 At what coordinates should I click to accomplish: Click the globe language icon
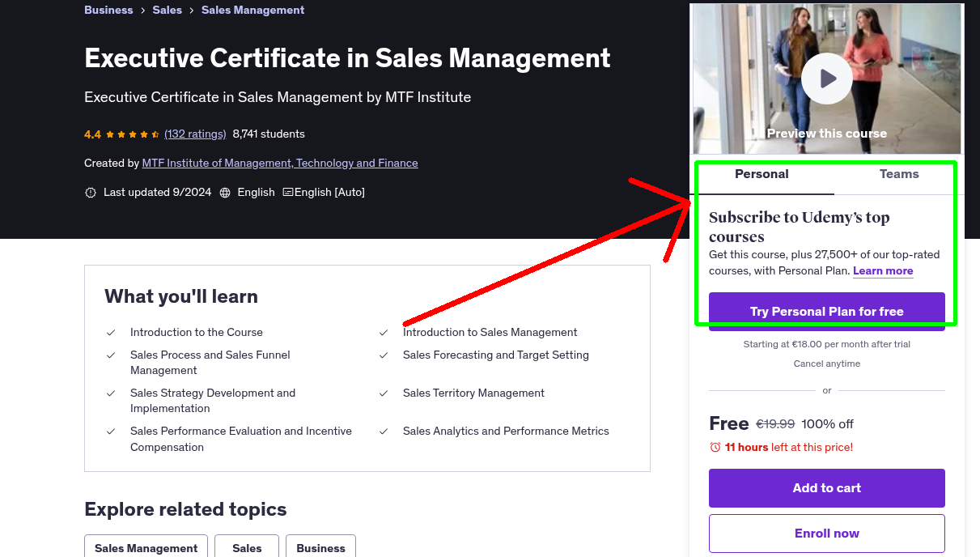pyautogui.click(x=225, y=193)
